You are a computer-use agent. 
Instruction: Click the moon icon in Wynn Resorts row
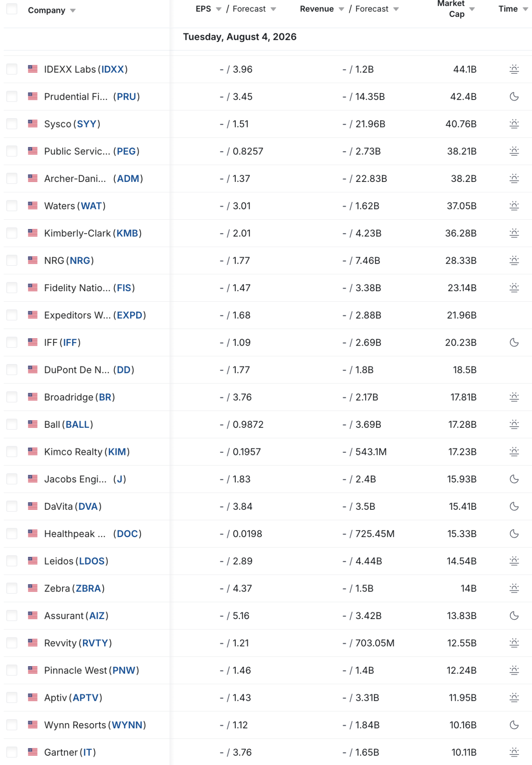pyautogui.click(x=514, y=725)
